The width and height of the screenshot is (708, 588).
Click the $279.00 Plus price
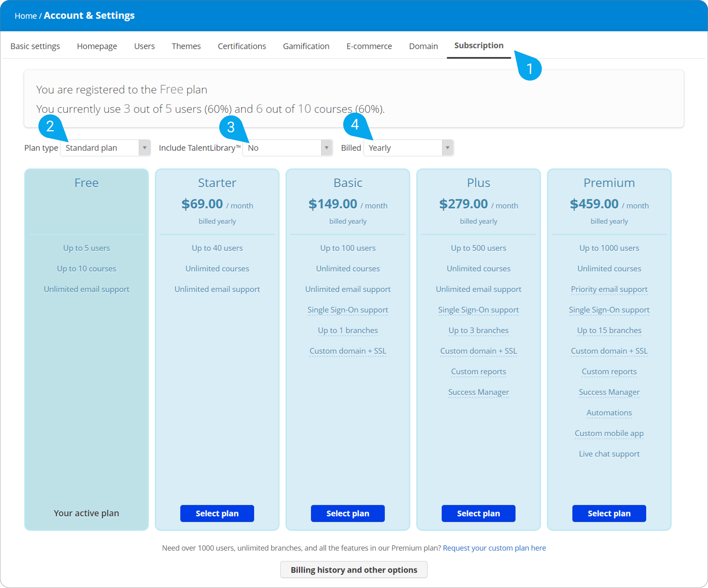pyautogui.click(x=463, y=204)
